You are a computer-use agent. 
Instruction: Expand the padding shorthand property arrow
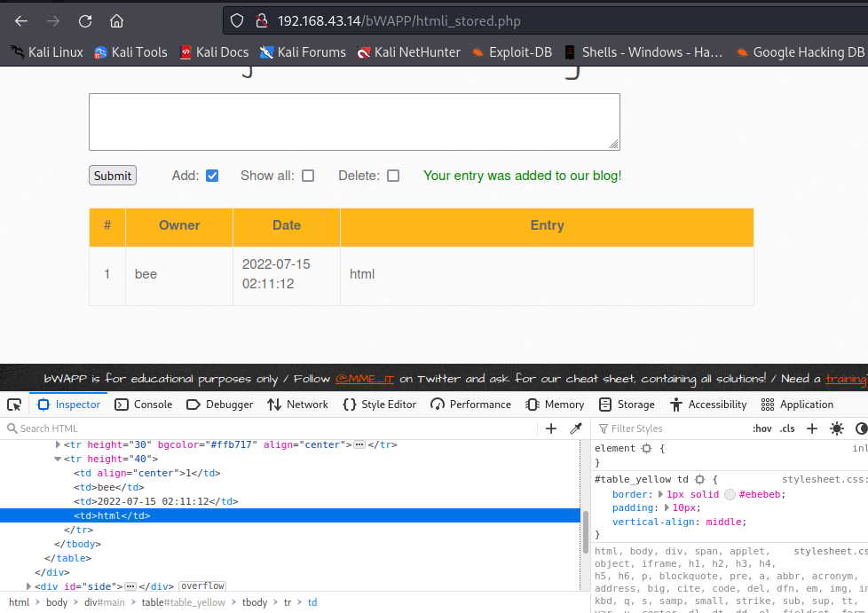[x=667, y=507]
